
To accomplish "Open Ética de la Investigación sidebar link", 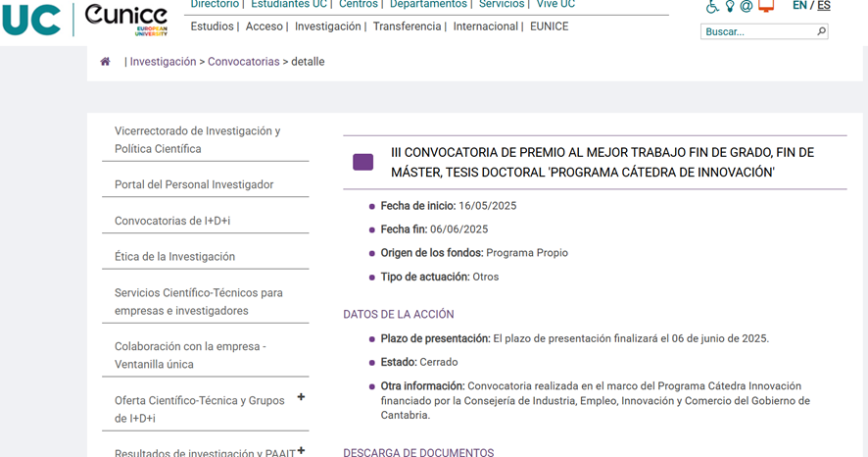I will (174, 256).
